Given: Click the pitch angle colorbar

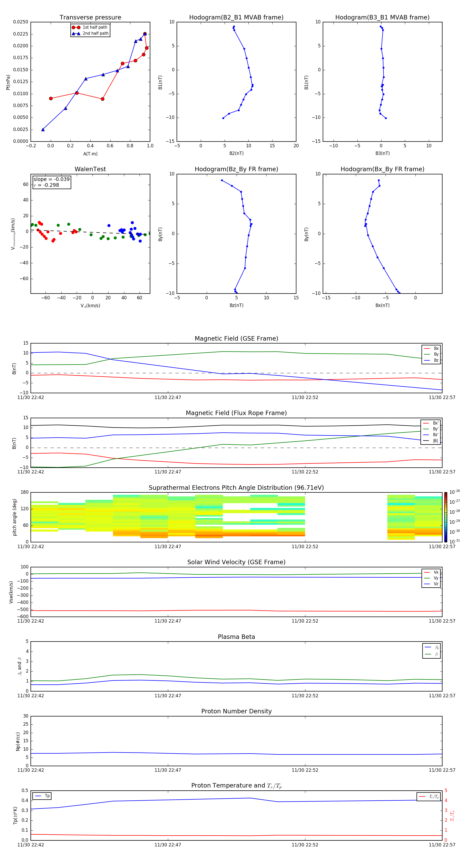Looking at the screenshot, I should pos(446,517).
